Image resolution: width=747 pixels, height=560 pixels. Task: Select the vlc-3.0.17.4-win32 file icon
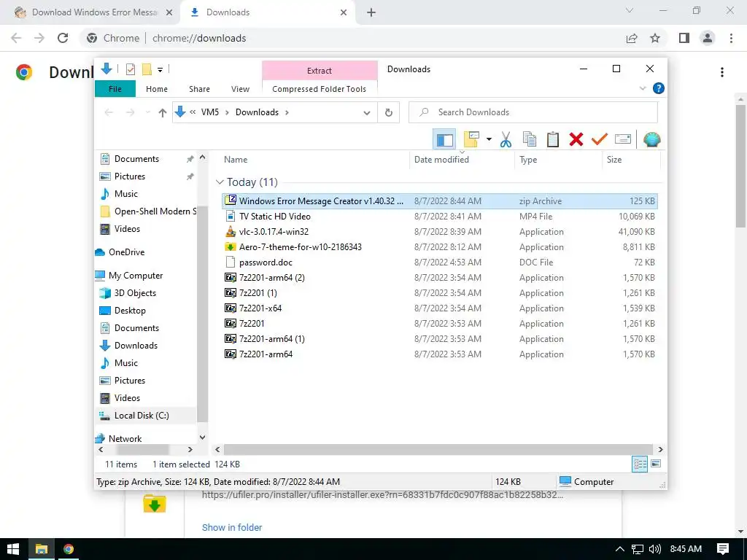(x=230, y=231)
